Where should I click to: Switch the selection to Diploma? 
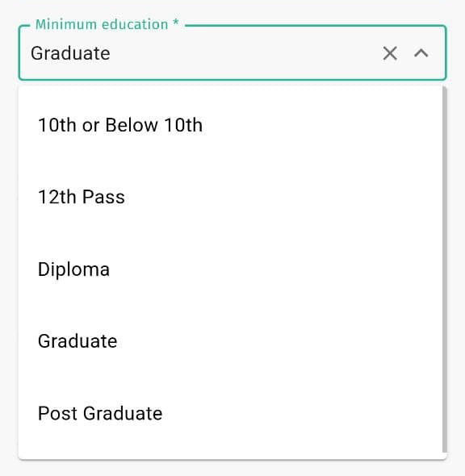pyautogui.click(x=231, y=269)
